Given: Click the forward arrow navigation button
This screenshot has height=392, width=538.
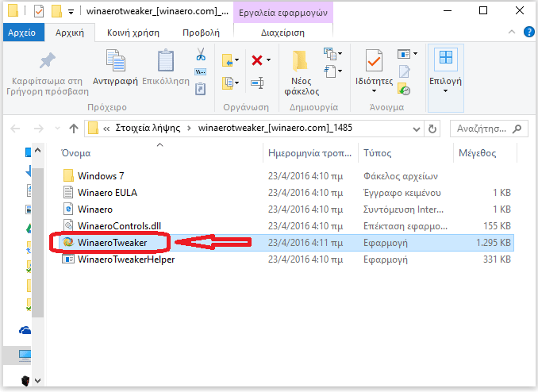Looking at the screenshot, I should [39, 129].
